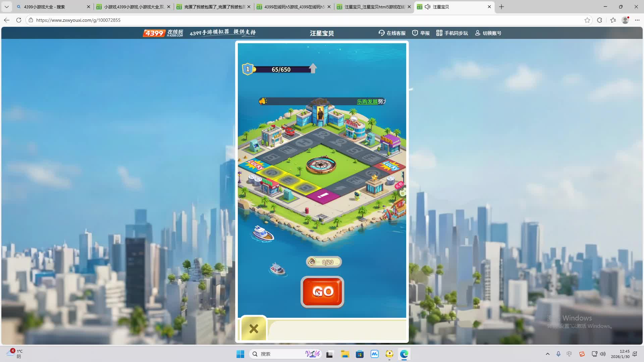Click the level-up arrow icon
This screenshot has width=644, height=362.
point(313,68)
